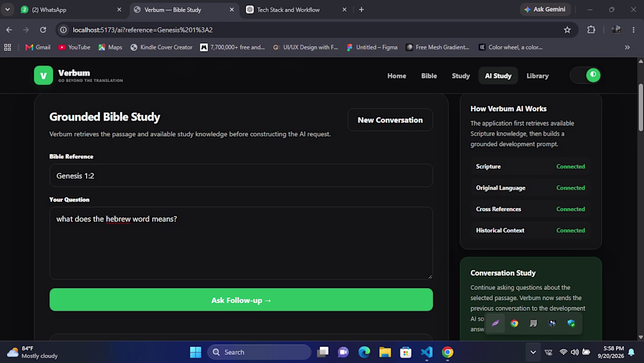Switch to the Tech Stack and Workflow tab
644x363 pixels.
(x=288, y=9)
